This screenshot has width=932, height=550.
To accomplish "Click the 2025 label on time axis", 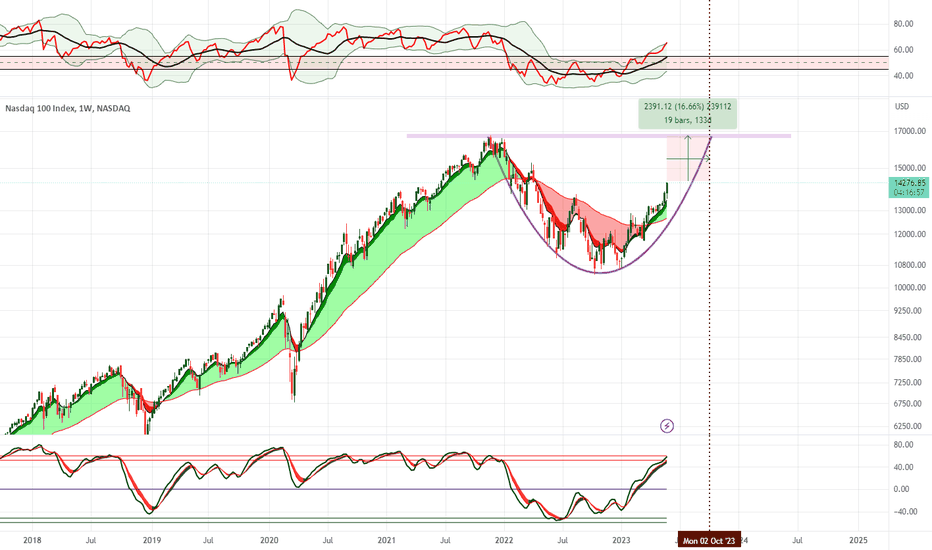I will pos(858,540).
